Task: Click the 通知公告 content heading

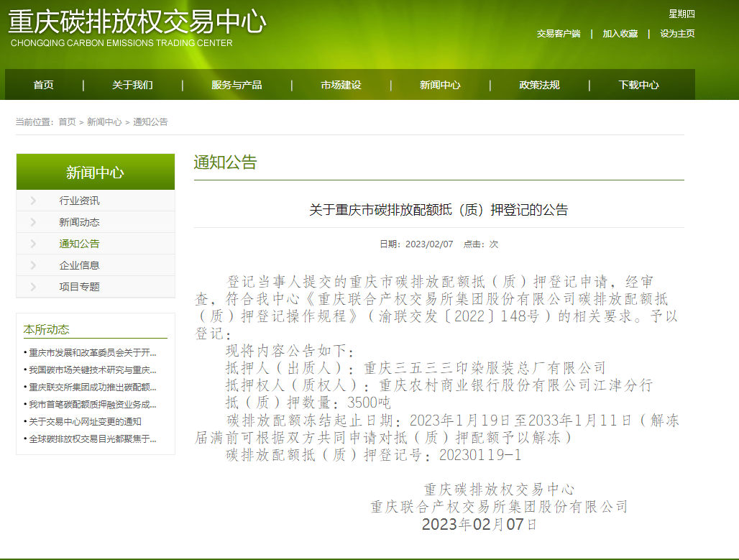Action: coord(225,162)
